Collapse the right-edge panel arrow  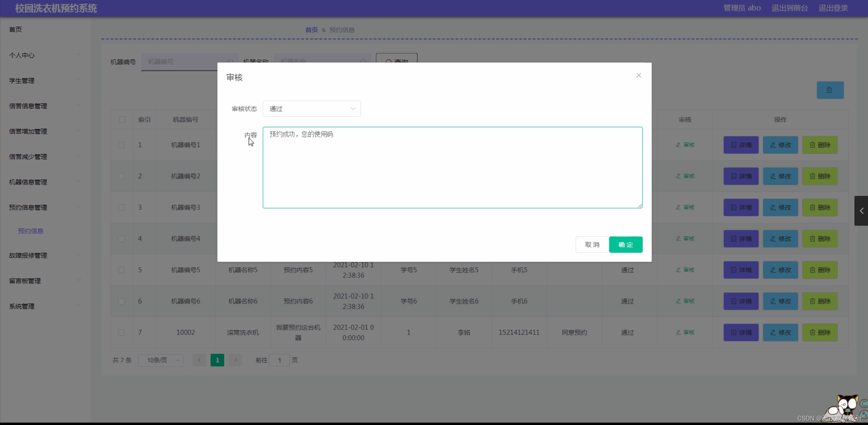click(x=862, y=211)
